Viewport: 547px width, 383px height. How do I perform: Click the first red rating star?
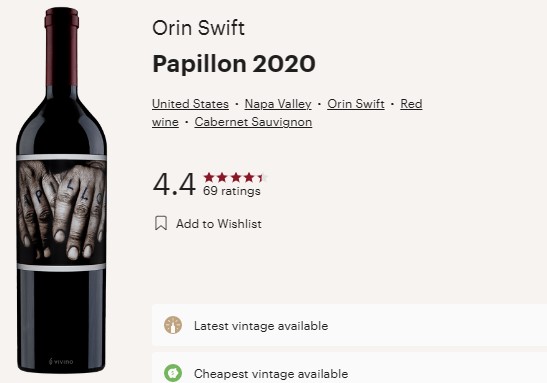pos(209,177)
